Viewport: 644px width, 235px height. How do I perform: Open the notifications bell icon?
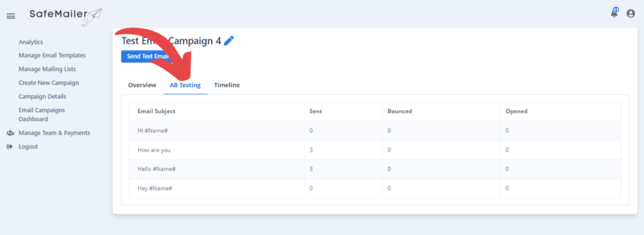point(614,13)
